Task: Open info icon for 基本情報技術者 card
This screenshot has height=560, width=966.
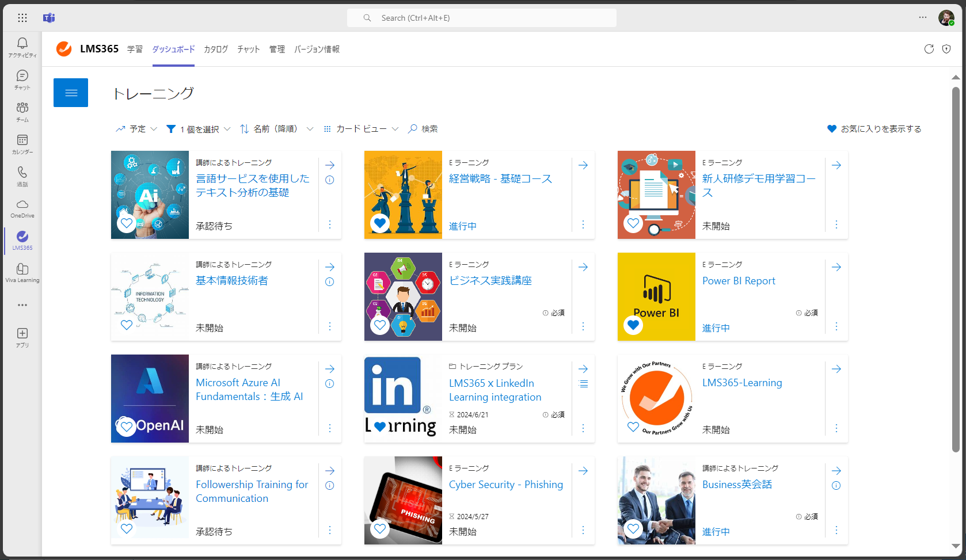Action: tap(330, 281)
